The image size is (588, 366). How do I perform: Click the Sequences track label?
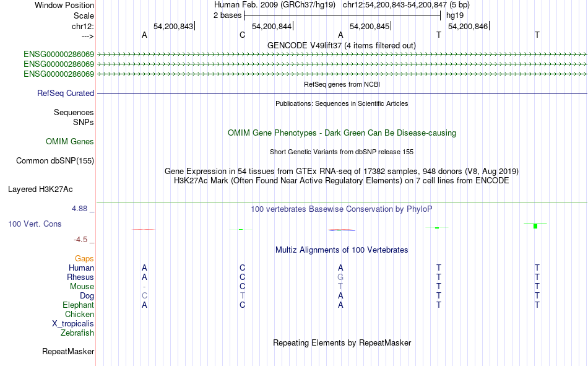(74, 112)
